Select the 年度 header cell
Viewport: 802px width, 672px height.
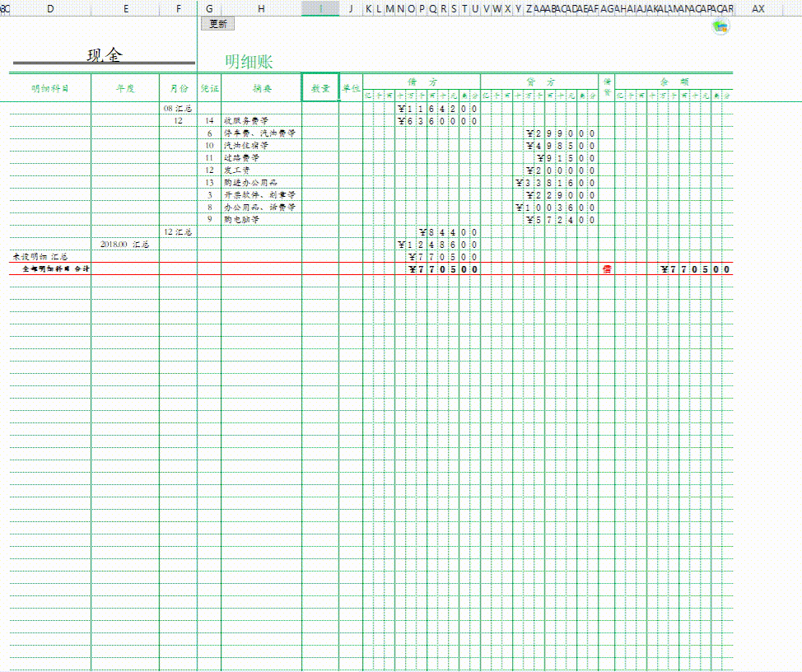tap(125, 88)
